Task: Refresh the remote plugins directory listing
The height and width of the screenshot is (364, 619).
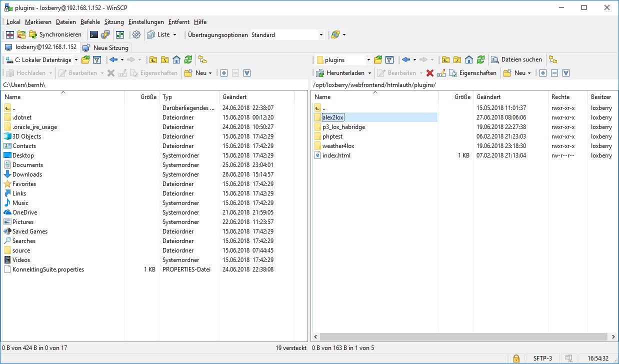Action: [480, 59]
